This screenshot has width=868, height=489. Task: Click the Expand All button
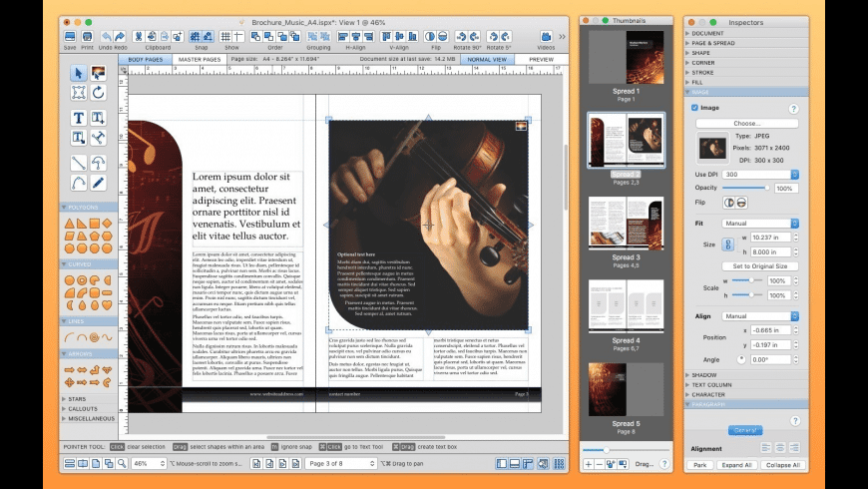click(736, 465)
